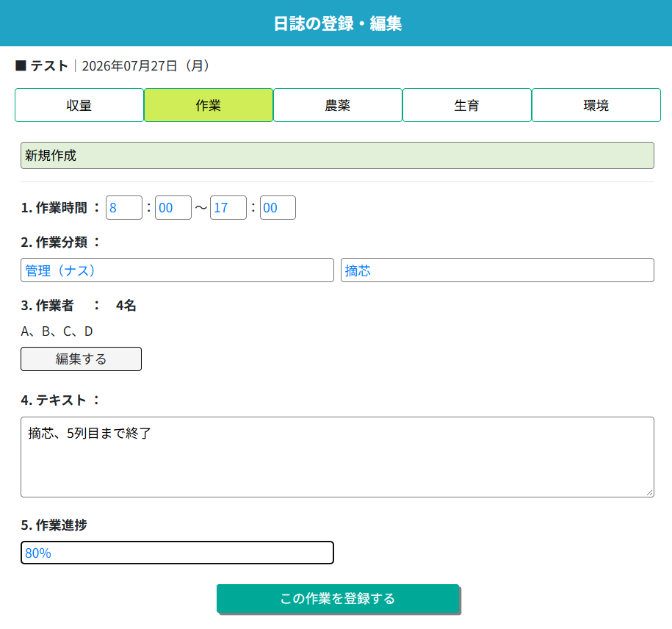Image resolution: width=672 pixels, height=629 pixels.
Task: Change the end hour showing 17
Action: click(228, 207)
